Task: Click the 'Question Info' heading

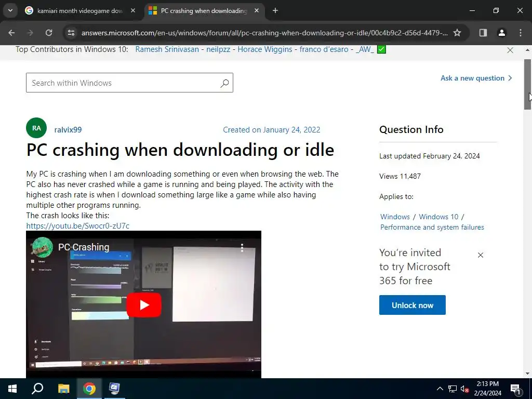Action: coord(411,129)
